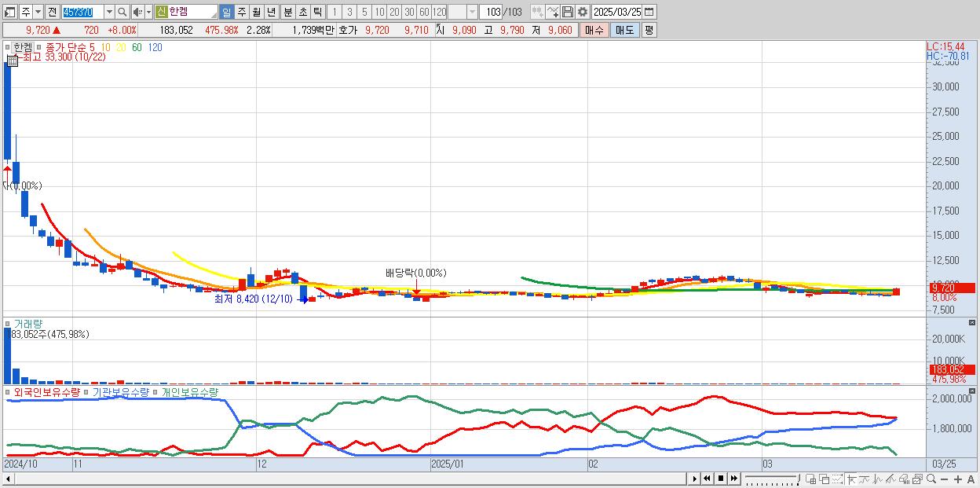This screenshot has width=980, height=488.
Task: Click the rewind button in bottom controls
Action: tap(707, 479)
